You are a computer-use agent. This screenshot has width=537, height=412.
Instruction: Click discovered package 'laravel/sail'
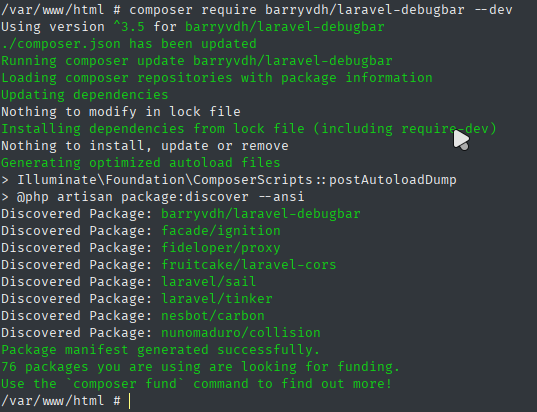tap(209, 282)
